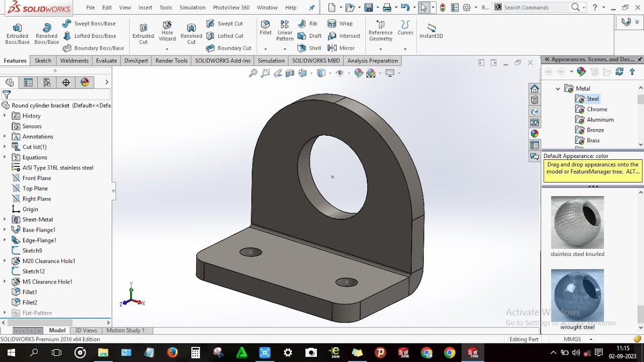Switch to the 3D Views tab
This screenshot has width=644, height=362.
click(86, 330)
